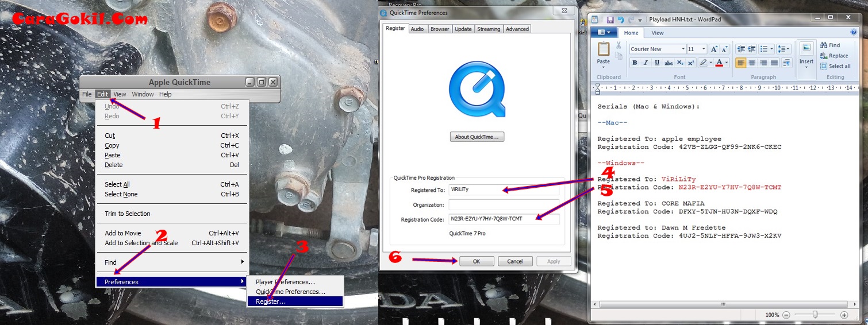Open the font size 11 dropdown
868x325 pixels.
point(704,49)
